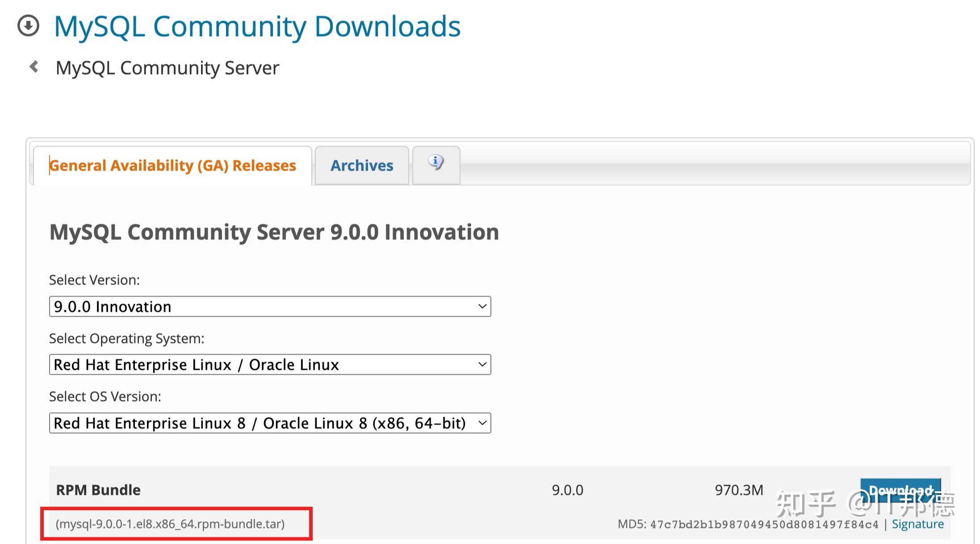Screen dimensions: 980x544
Task: Click the RPM Bundle title
Action: [98, 490]
